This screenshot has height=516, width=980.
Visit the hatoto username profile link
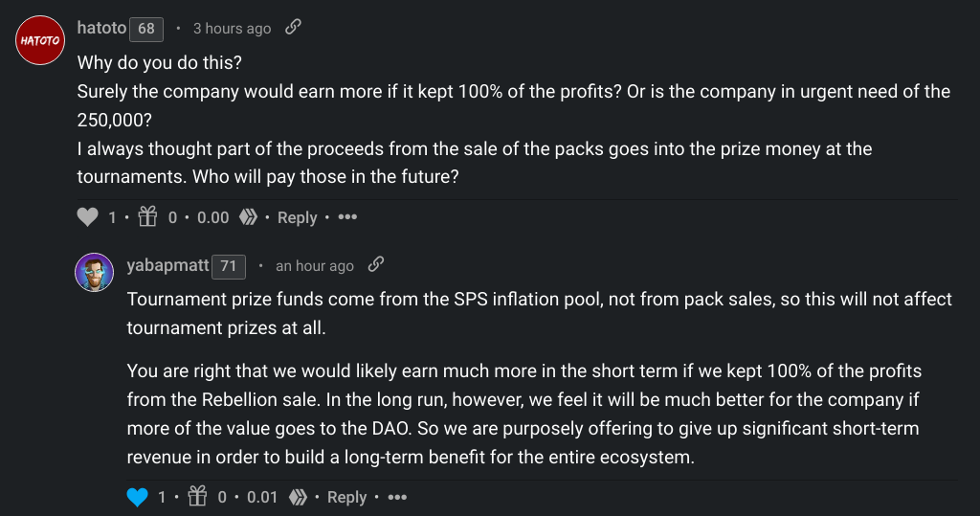click(101, 29)
